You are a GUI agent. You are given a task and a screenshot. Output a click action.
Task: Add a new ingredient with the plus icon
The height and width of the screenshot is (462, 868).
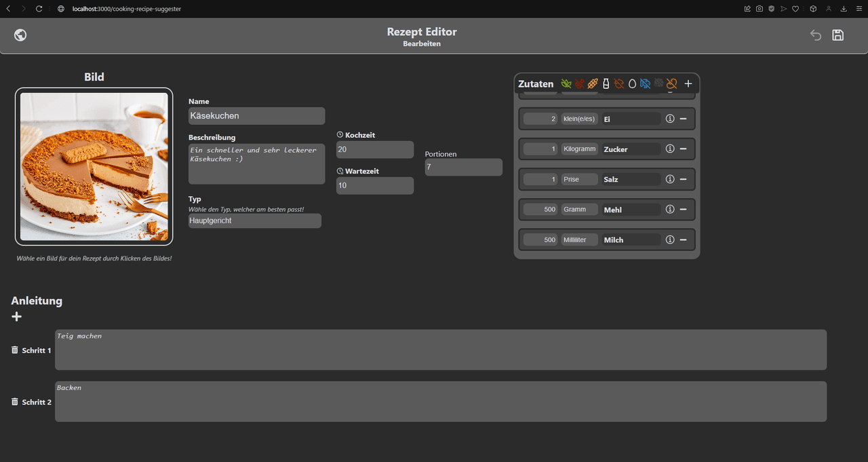688,83
